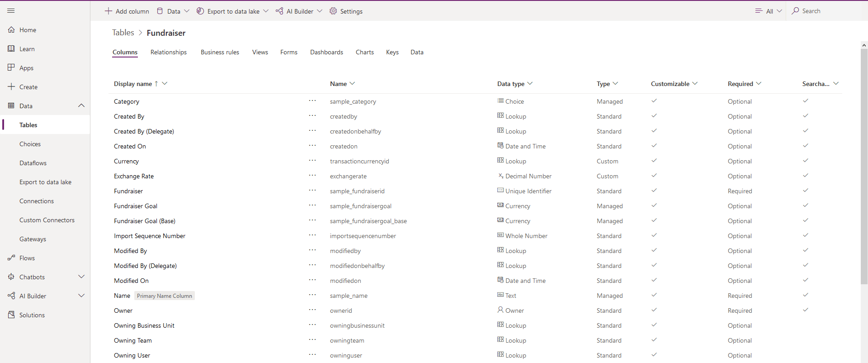Open more options for Category row
The width and height of the screenshot is (868, 363).
312,101
